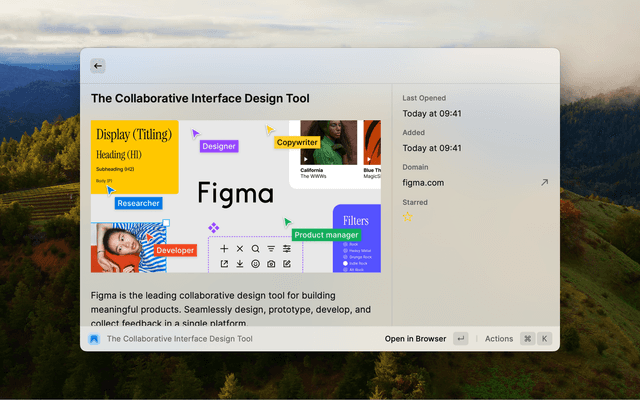Open the Actions menu
This screenshot has height=400, width=640.
(499, 339)
